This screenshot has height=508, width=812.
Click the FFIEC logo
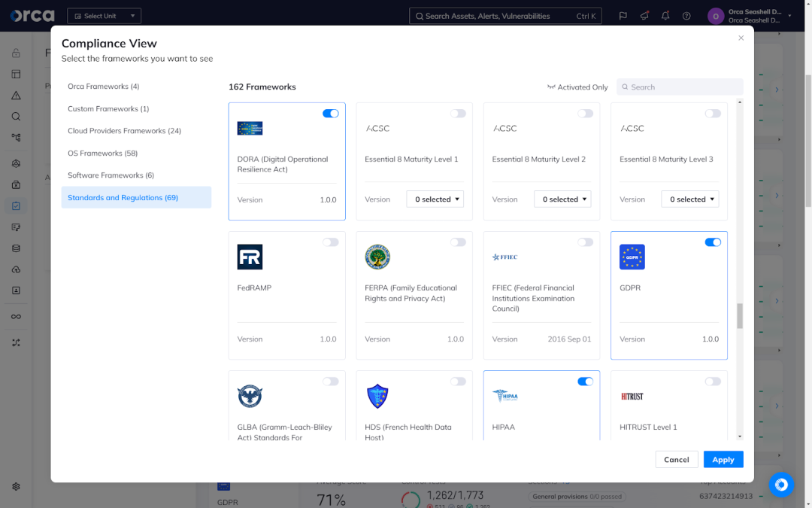click(x=505, y=257)
